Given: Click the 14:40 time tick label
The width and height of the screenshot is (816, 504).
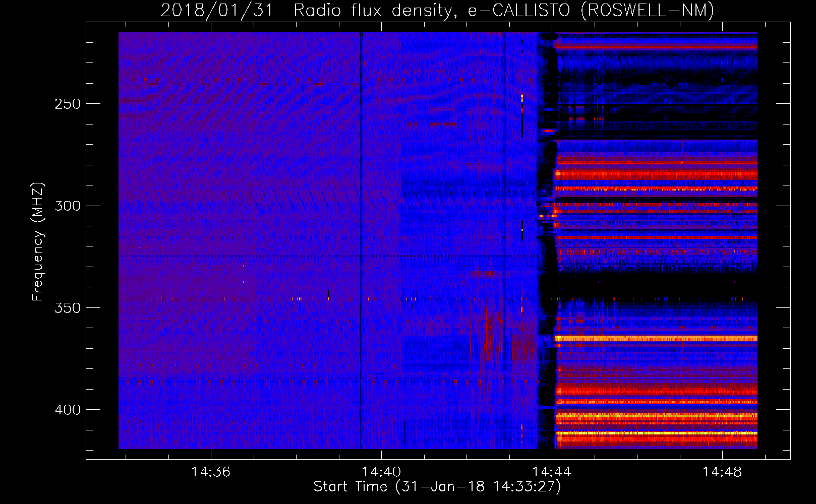Looking at the screenshot, I should (382, 472).
